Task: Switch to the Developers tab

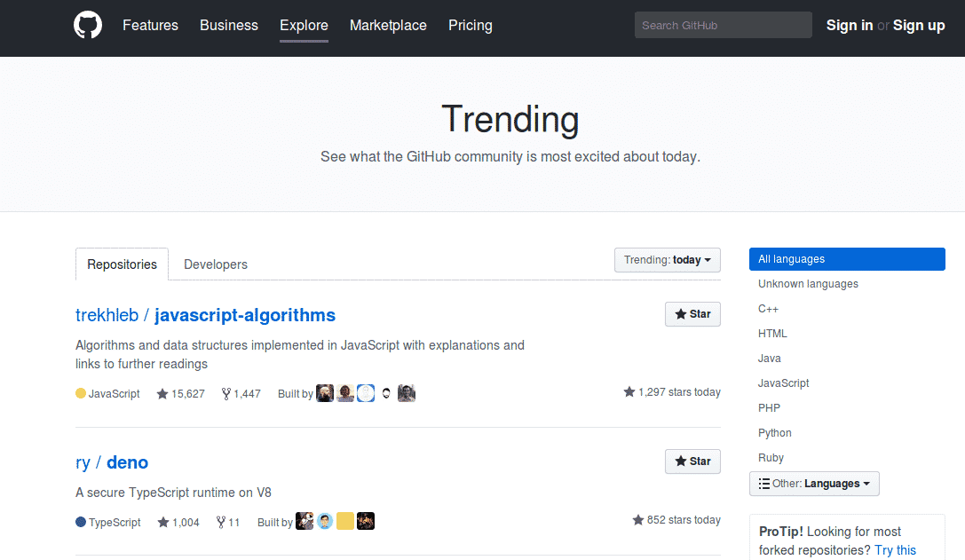Action: (x=216, y=264)
